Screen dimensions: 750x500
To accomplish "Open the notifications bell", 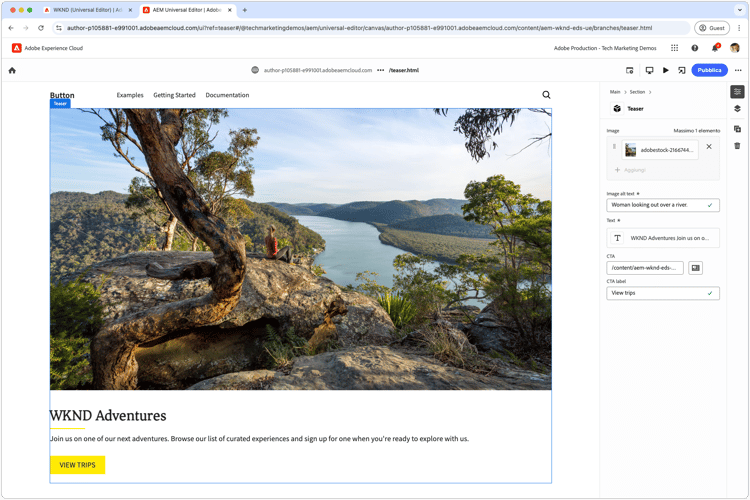I will click(x=715, y=48).
